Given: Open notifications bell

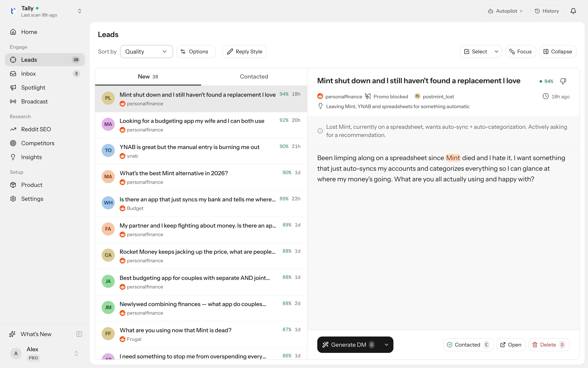Looking at the screenshot, I should 573,11.
